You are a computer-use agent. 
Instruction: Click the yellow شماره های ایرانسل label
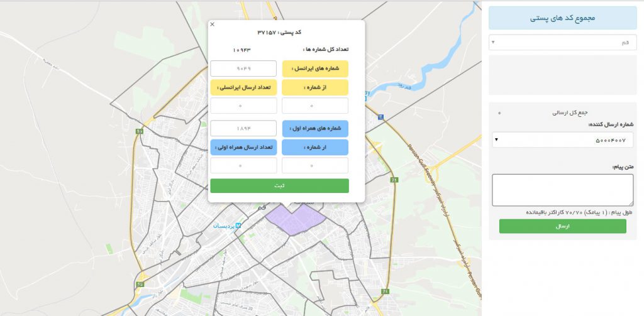tap(315, 69)
